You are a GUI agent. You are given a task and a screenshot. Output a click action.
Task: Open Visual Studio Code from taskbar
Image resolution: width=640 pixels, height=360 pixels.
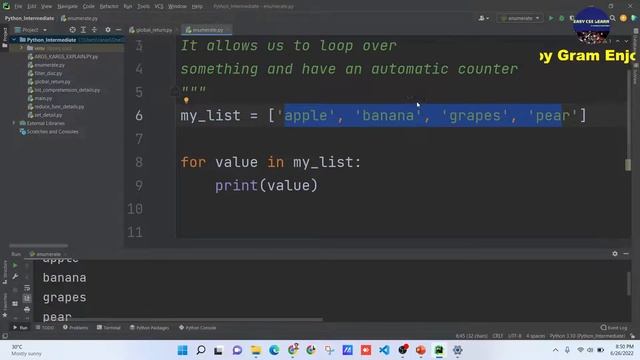pyautogui.click(x=384, y=350)
